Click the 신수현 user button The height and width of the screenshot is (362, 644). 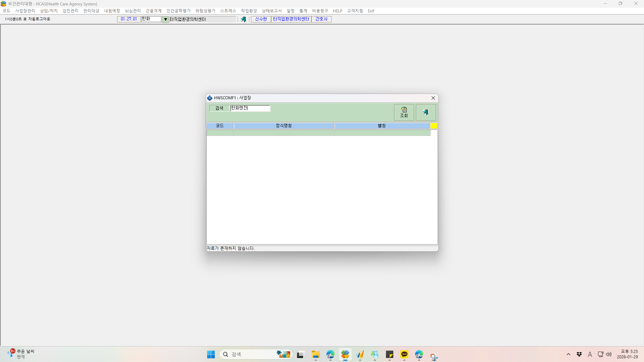[x=261, y=19]
